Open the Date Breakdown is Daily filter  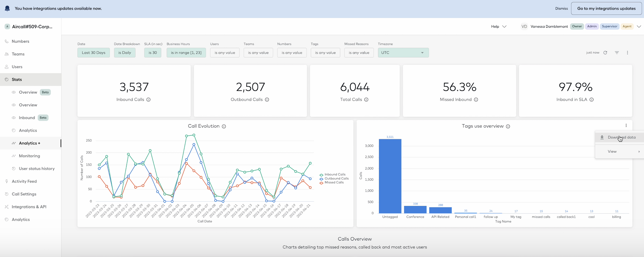pyautogui.click(x=125, y=52)
